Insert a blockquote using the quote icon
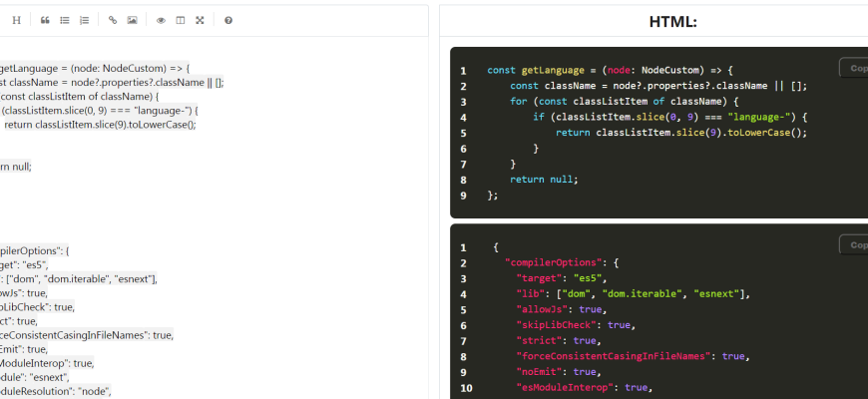 point(45,20)
